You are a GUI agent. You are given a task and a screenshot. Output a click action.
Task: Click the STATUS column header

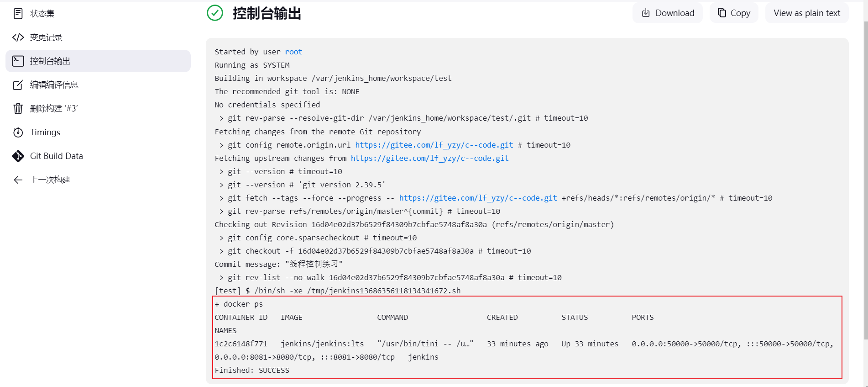pyautogui.click(x=575, y=318)
